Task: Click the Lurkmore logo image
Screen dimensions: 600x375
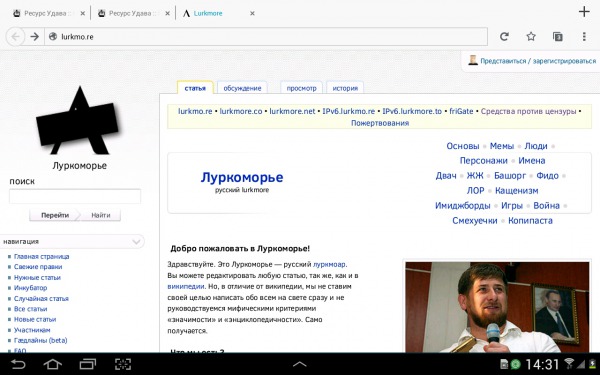Action: pyautogui.click(x=78, y=120)
